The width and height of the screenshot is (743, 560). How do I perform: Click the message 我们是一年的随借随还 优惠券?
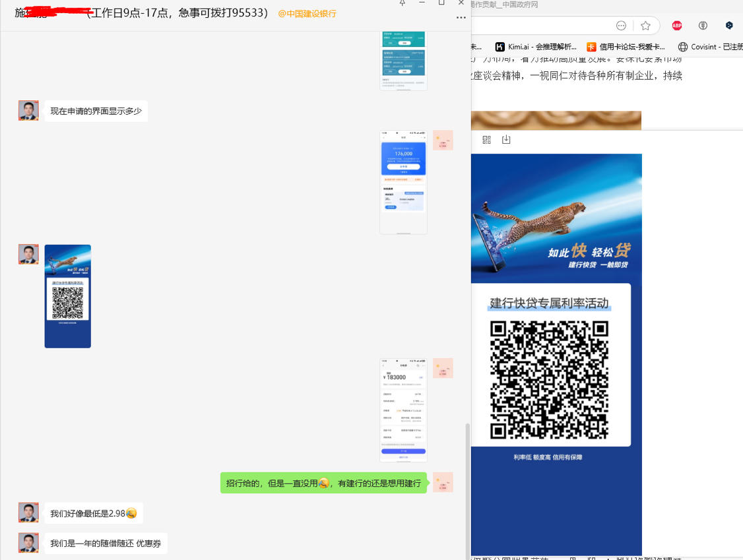tap(106, 543)
